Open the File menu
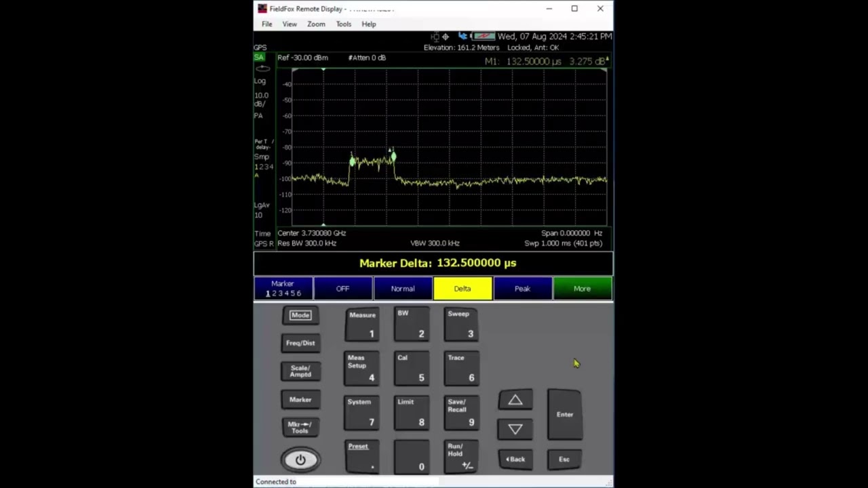Viewport: 868px width, 488px height. pos(267,24)
